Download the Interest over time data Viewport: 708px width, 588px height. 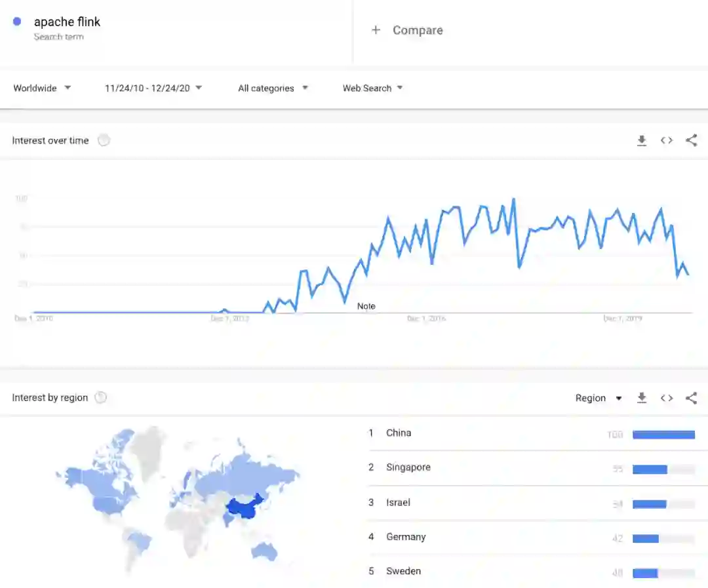pyautogui.click(x=642, y=140)
